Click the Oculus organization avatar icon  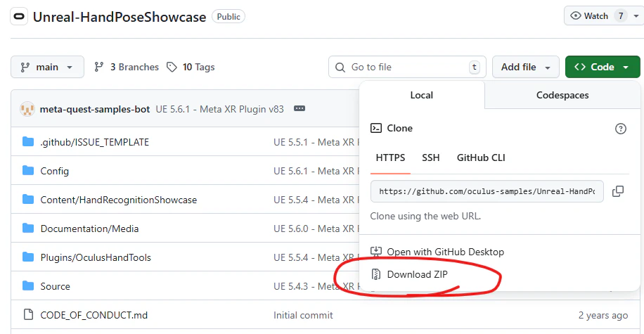pyautogui.click(x=19, y=17)
